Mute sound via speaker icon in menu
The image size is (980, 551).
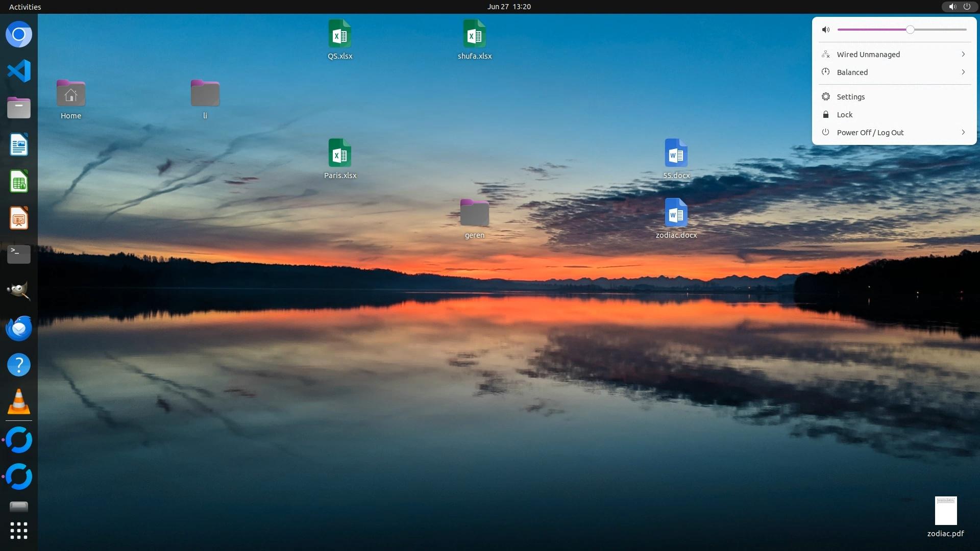click(825, 30)
